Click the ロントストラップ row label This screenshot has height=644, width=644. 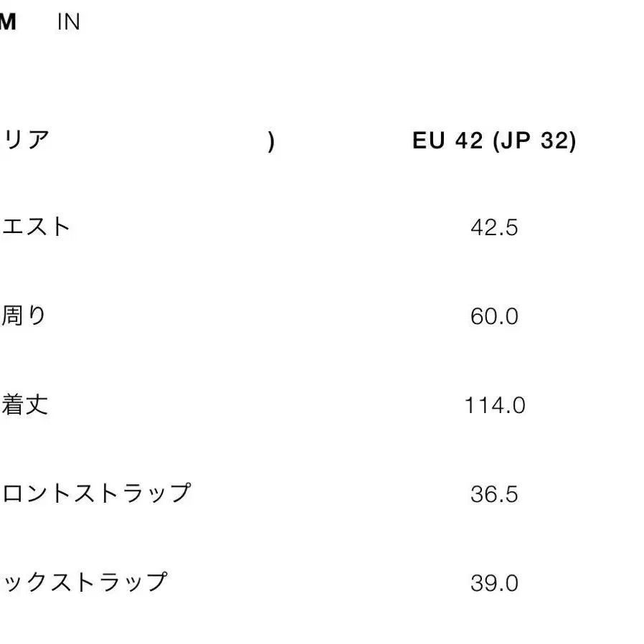pos(97,493)
